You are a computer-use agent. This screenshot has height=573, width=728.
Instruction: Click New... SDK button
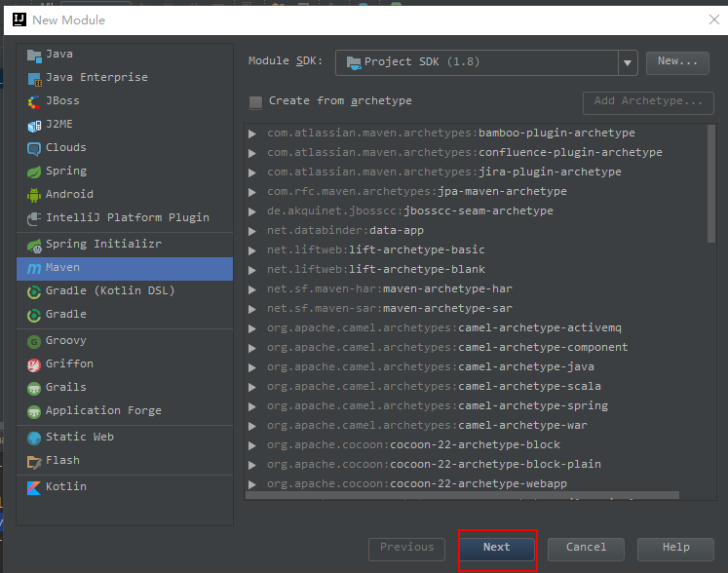pos(677,62)
